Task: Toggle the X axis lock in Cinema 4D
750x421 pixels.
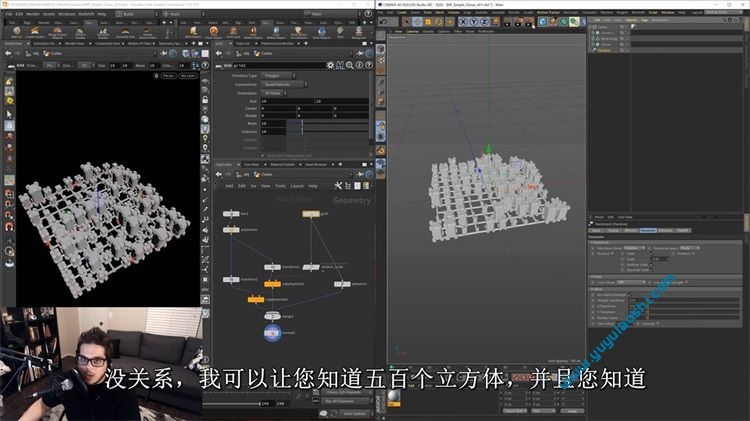Action: pyautogui.click(x=463, y=22)
